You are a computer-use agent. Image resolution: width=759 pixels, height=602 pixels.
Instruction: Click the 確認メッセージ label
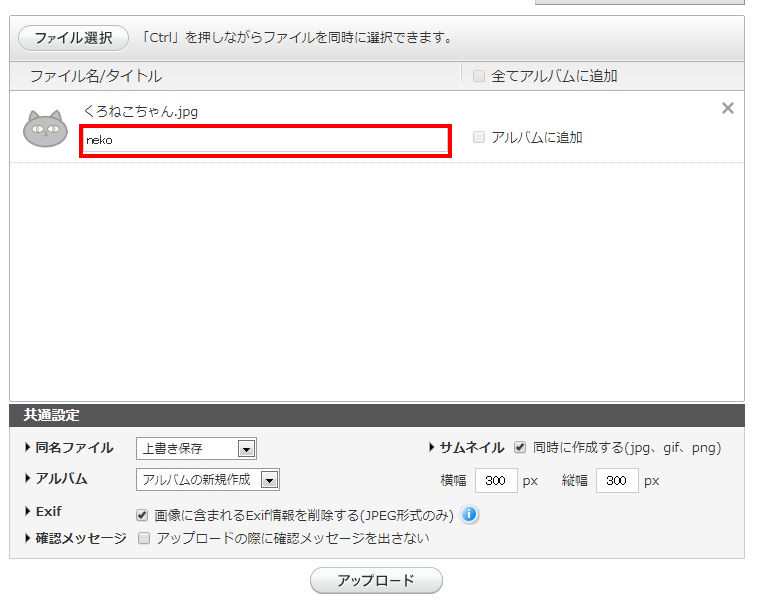point(81,538)
